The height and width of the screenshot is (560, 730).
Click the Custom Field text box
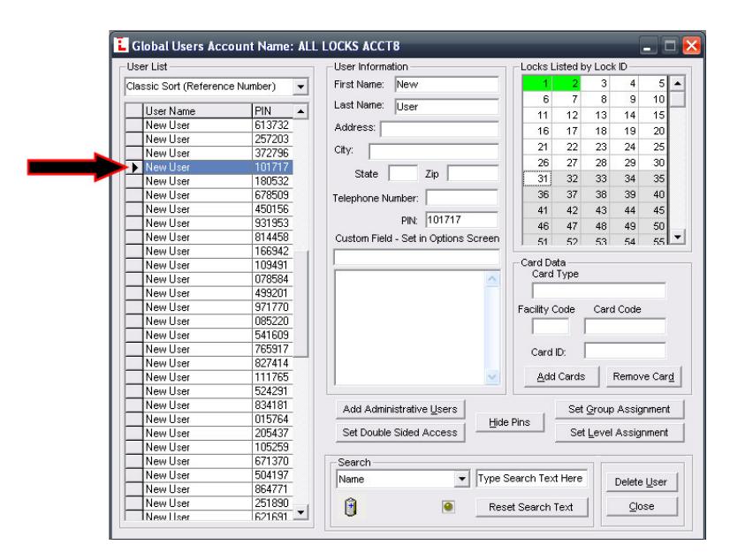coord(416,257)
